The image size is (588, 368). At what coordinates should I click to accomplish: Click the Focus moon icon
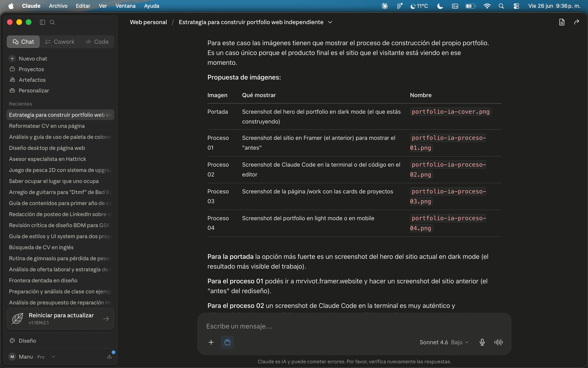click(440, 6)
